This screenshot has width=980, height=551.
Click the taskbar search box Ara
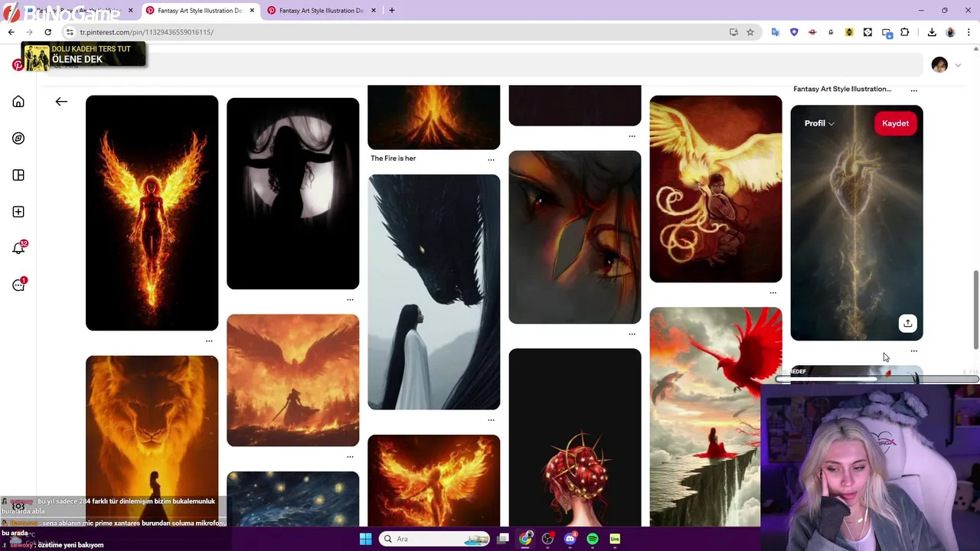click(434, 539)
